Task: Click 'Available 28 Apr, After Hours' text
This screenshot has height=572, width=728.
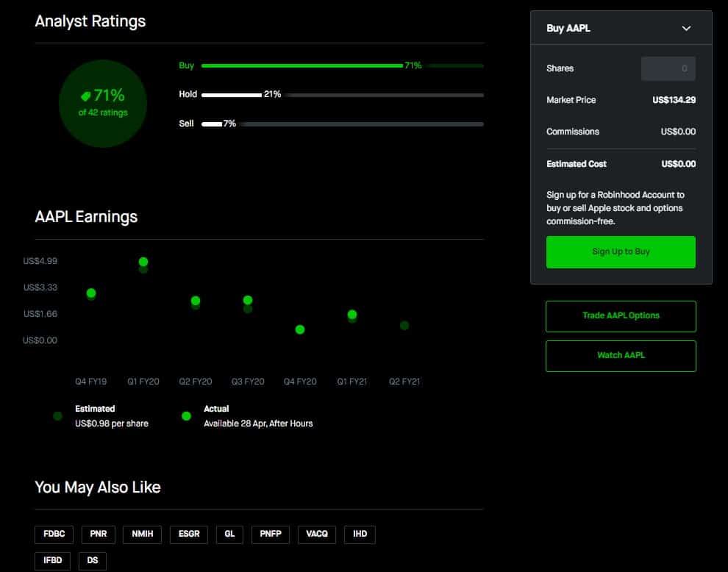Action: pyautogui.click(x=258, y=423)
